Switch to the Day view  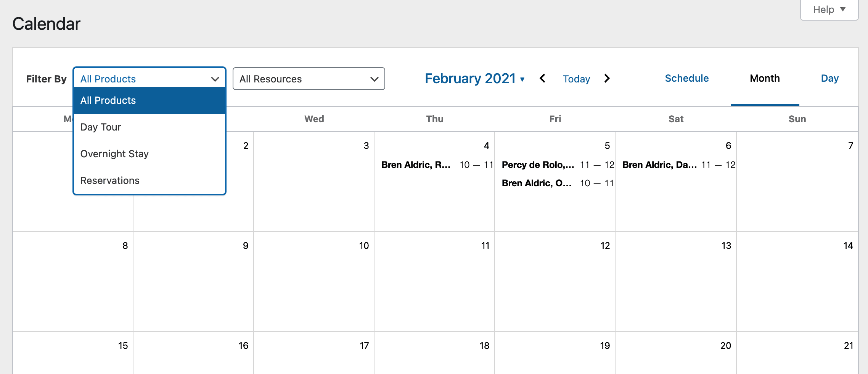point(829,78)
